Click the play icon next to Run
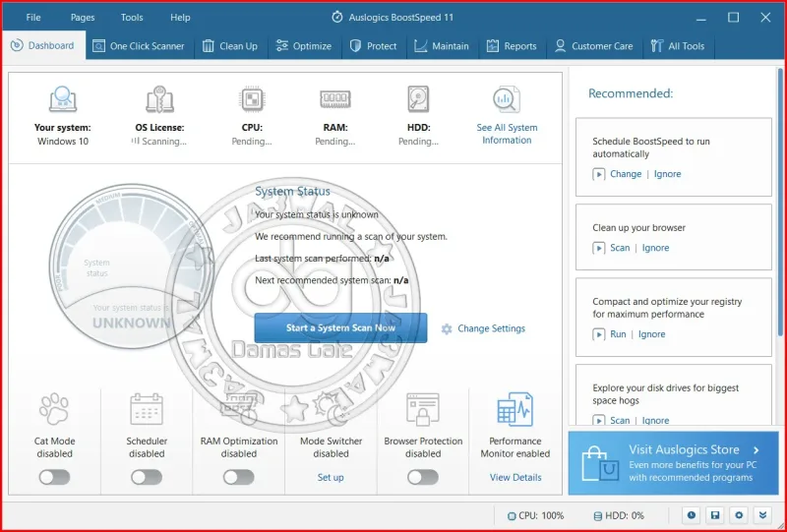Viewport: 787px width, 532px height. coord(598,334)
